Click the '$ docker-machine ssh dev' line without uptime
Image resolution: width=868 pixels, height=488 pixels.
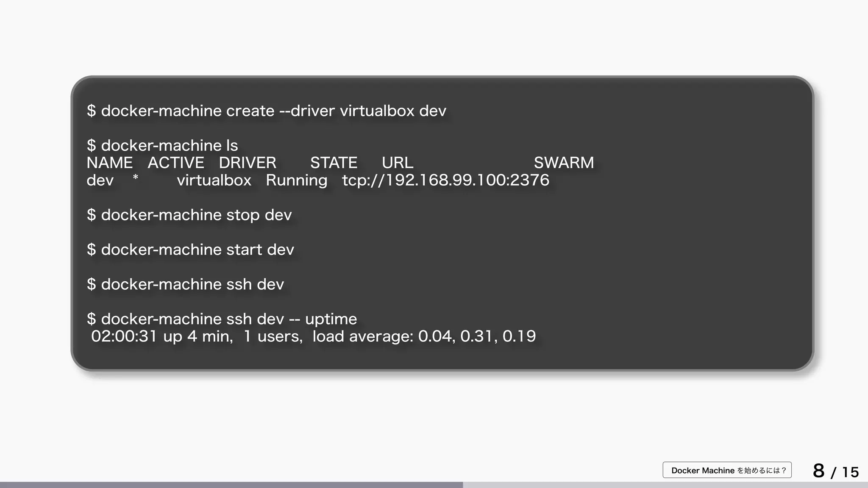point(185,284)
